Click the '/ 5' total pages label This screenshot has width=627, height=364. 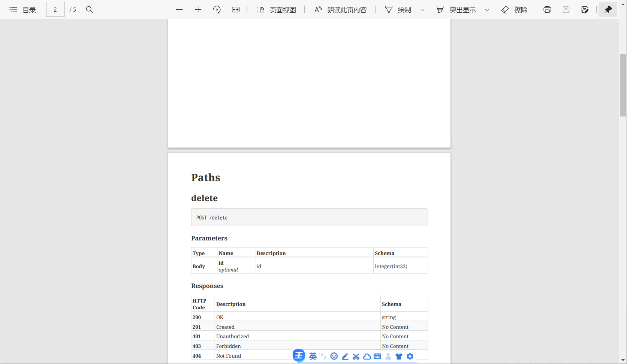click(73, 10)
